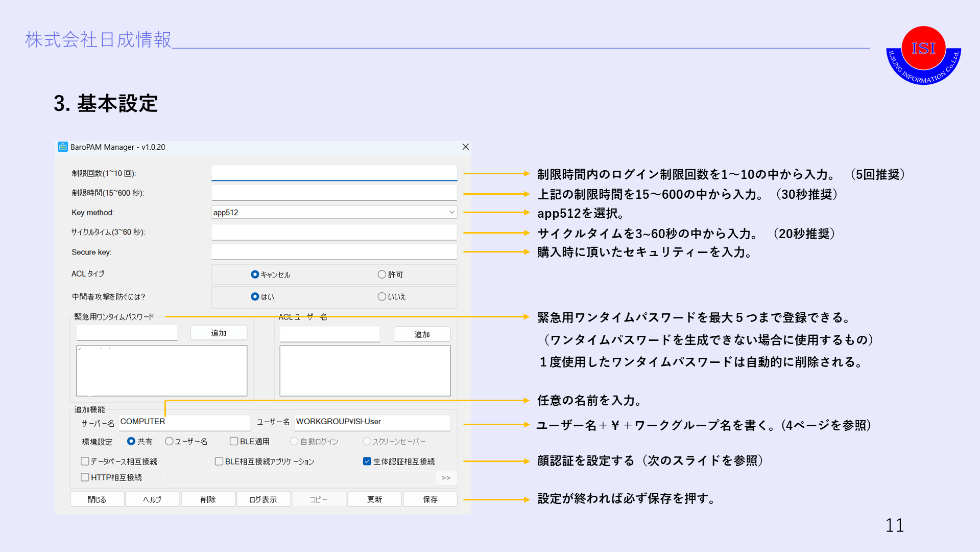Click the BaroPAM Manager app icon in title bar
Image resolution: width=980 pixels, height=552 pixels.
63,147
